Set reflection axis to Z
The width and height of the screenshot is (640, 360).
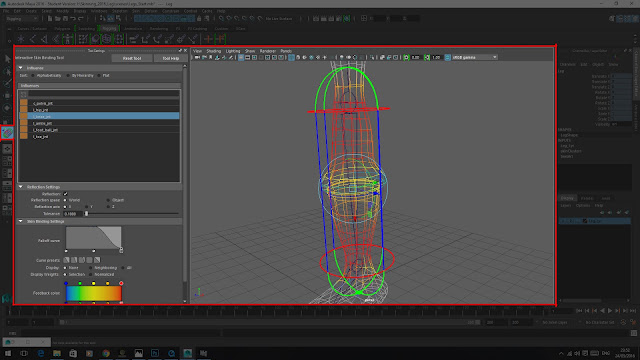point(108,207)
